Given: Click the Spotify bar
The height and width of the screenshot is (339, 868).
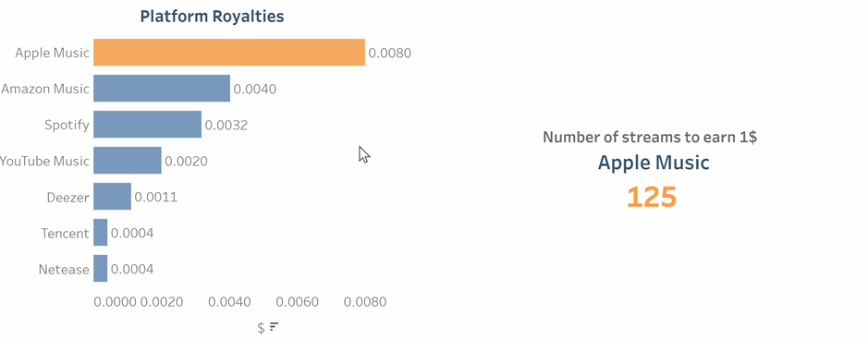Looking at the screenshot, I should [x=147, y=125].
